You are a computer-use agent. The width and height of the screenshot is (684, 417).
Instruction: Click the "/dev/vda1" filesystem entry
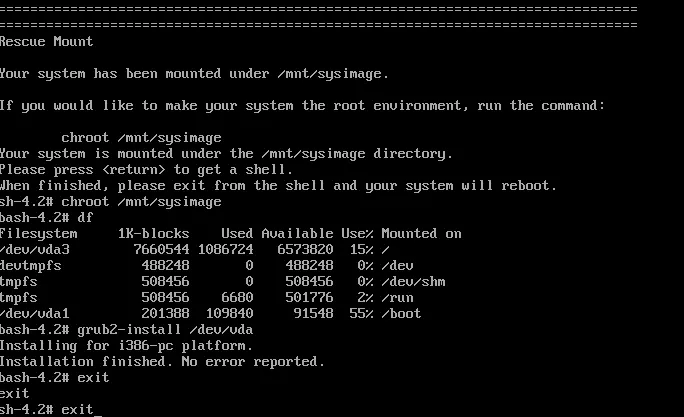pyautogui.click(x=35, y=314)
